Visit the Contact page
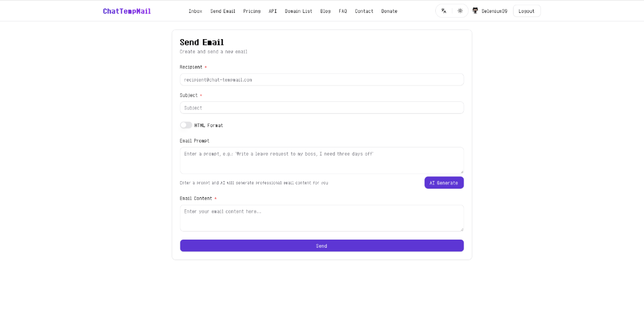Viewport: 644px width, 335px height. (364, 11)
